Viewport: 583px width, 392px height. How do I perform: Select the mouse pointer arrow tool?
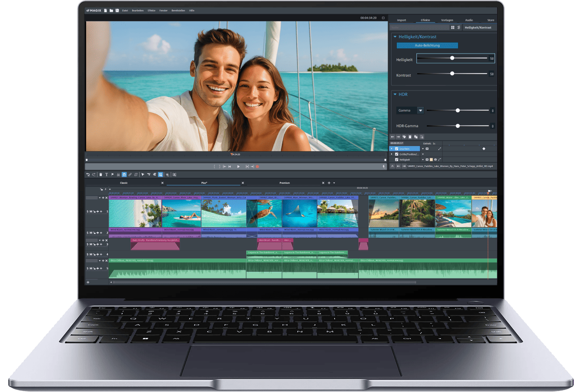(143, 174)
